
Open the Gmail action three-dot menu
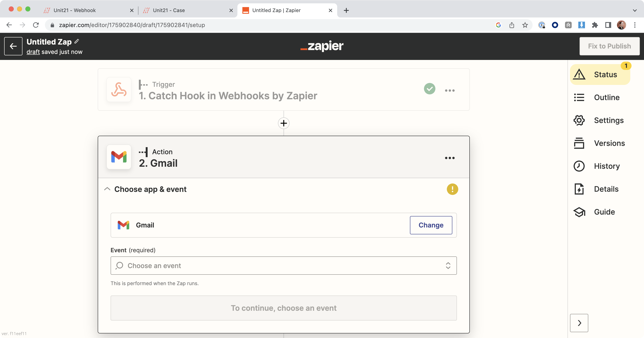pyautogui.click(x=449, y=158)
